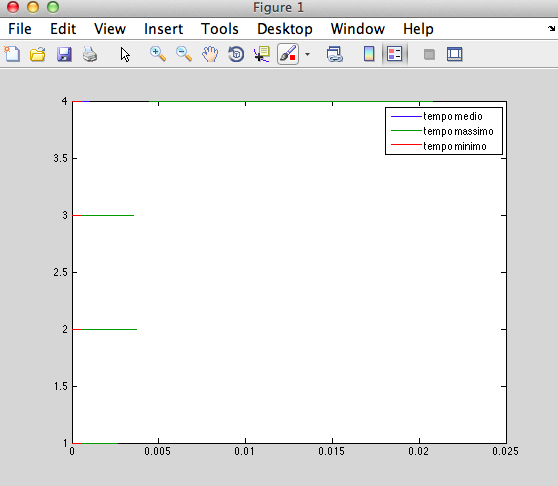Click x-axis tick label 0.02
The height and width of the screenshot is (486, 558).
418,451
